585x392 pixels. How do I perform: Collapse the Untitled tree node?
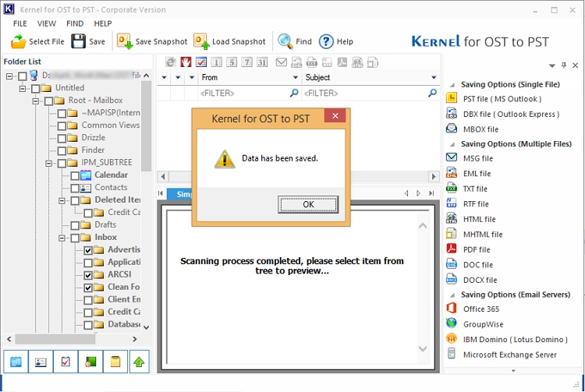(23, 89)
